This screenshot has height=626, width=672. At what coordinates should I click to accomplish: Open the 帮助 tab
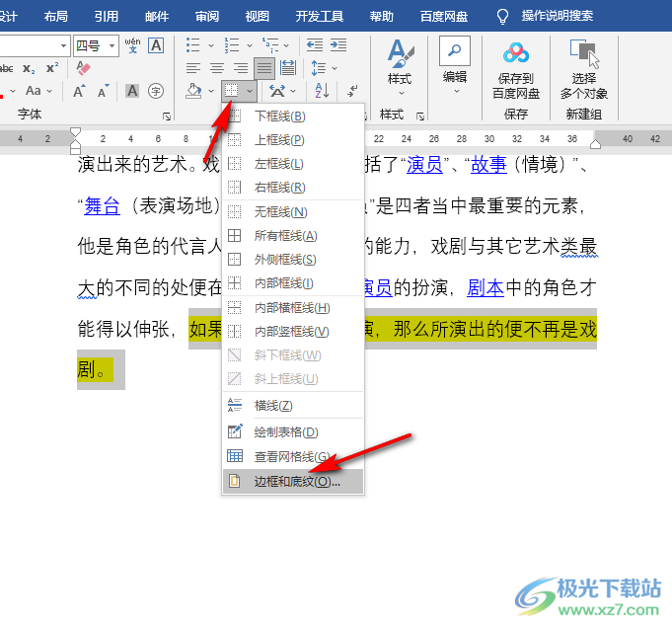(x=382, y=17)
